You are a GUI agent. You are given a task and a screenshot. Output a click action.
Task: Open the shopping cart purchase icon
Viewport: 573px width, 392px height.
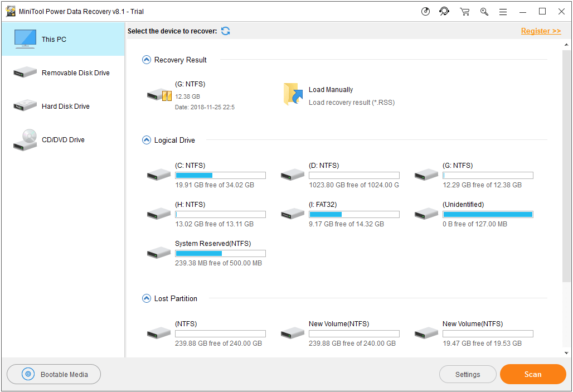coord(464,12)
